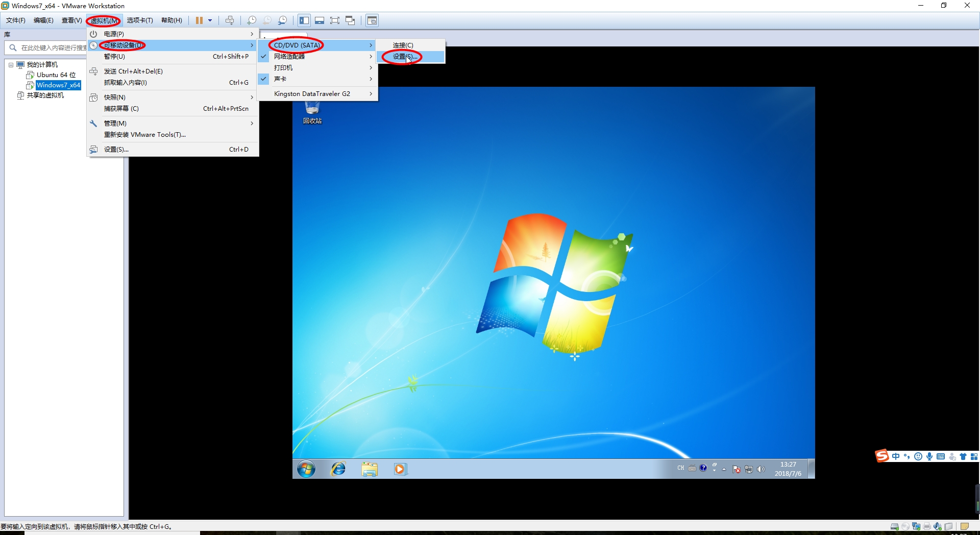Open the soft keyboard icon on IME bar

tap(941, 456)
